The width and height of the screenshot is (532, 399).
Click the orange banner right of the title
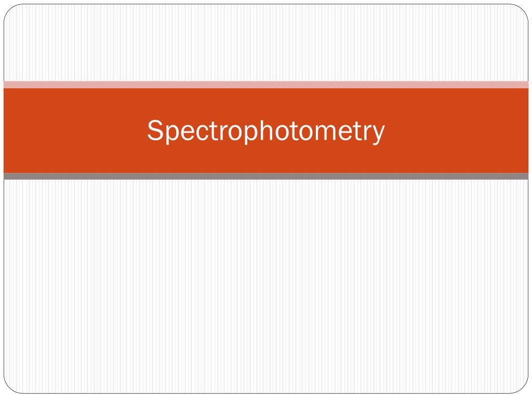point(457,130)
